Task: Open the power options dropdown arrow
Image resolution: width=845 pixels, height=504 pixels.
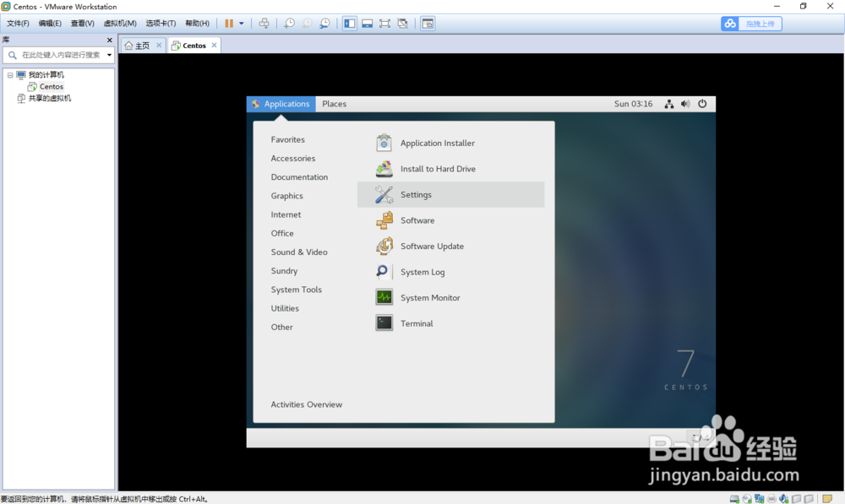Action: point(242,23)
